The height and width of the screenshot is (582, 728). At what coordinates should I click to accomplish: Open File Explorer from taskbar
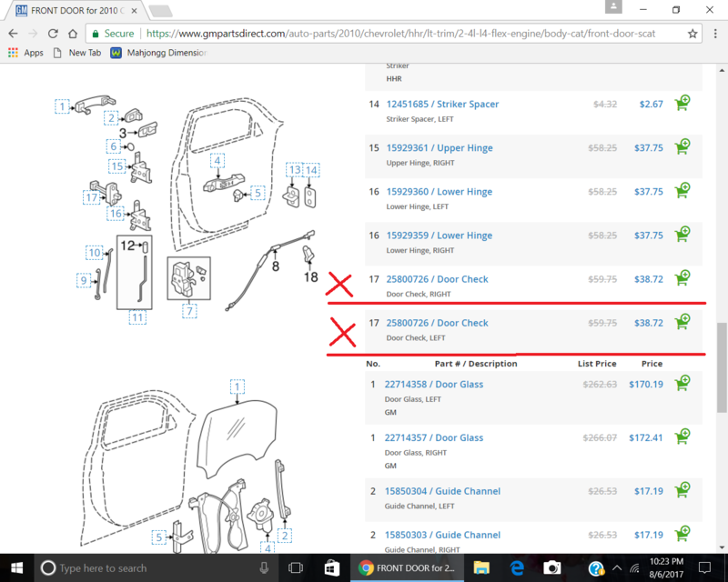pyautogui.click(x=481, y=567)
